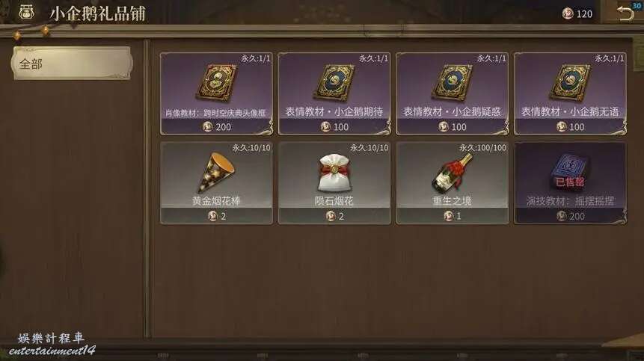Screen dimensions: 644x361
Task: Click the 200 price on portrait frame item
Action: (217, 127)
